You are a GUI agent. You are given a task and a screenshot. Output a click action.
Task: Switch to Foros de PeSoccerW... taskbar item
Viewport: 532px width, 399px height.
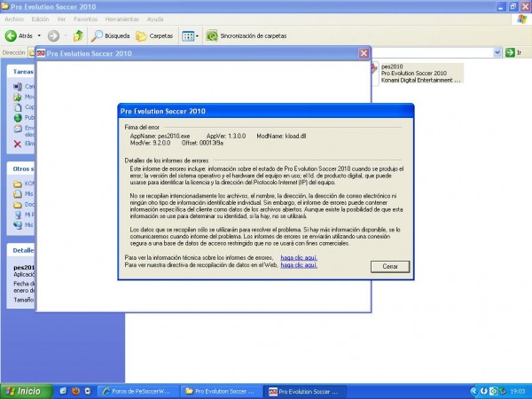click(x=138, y=392)
